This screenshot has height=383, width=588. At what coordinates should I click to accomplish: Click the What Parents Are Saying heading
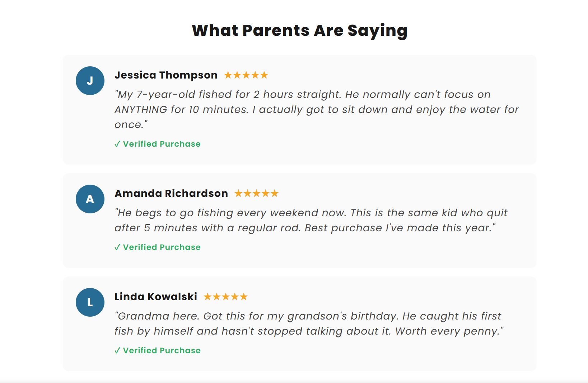pyautogui.click(x=299, y=30)
